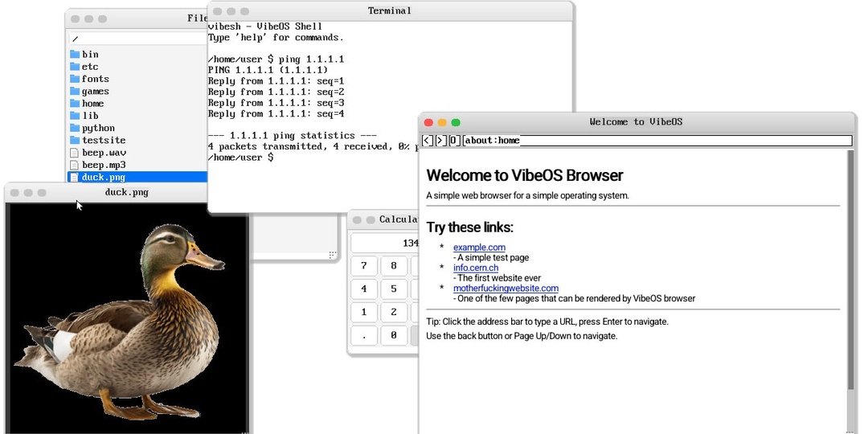The height and width of the screenshot is (434, 868).
Task: Click the "/home/user $ ping 1.1.1.1" command line
Action: point(276,59)
